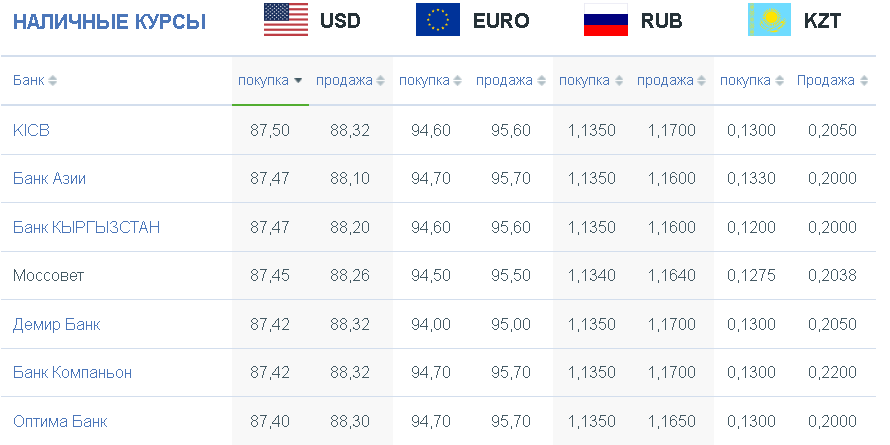
Task: Click the active sort arrow in USD покупка
Action: point(298,81)
